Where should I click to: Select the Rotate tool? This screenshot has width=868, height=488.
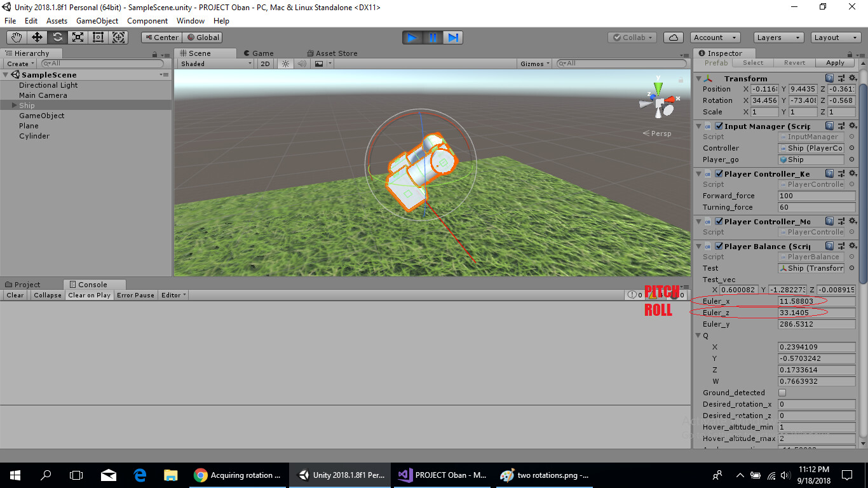click(x=57, y=37)
